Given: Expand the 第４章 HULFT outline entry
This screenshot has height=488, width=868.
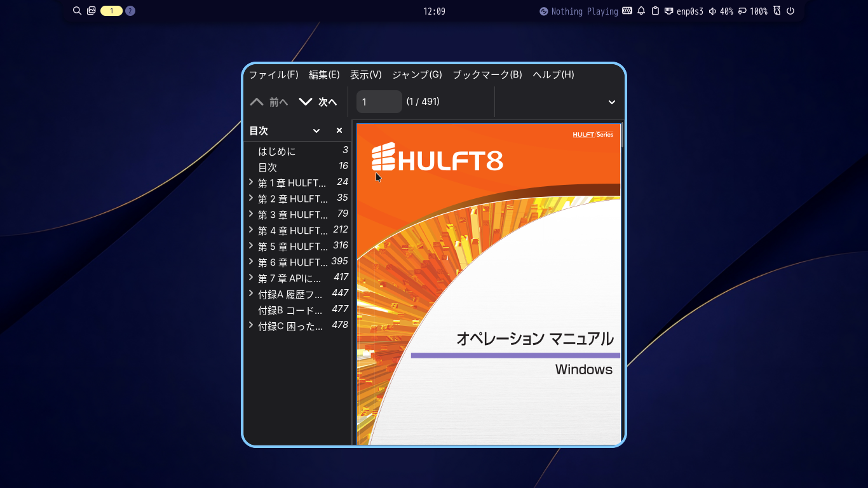Looking at the screenshot, I should point(251,230).
